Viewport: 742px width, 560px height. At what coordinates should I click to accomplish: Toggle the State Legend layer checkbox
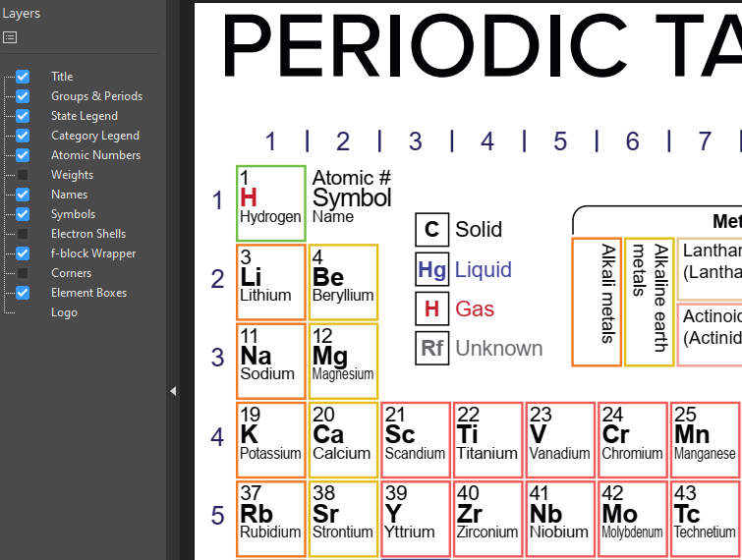point(23,116)
